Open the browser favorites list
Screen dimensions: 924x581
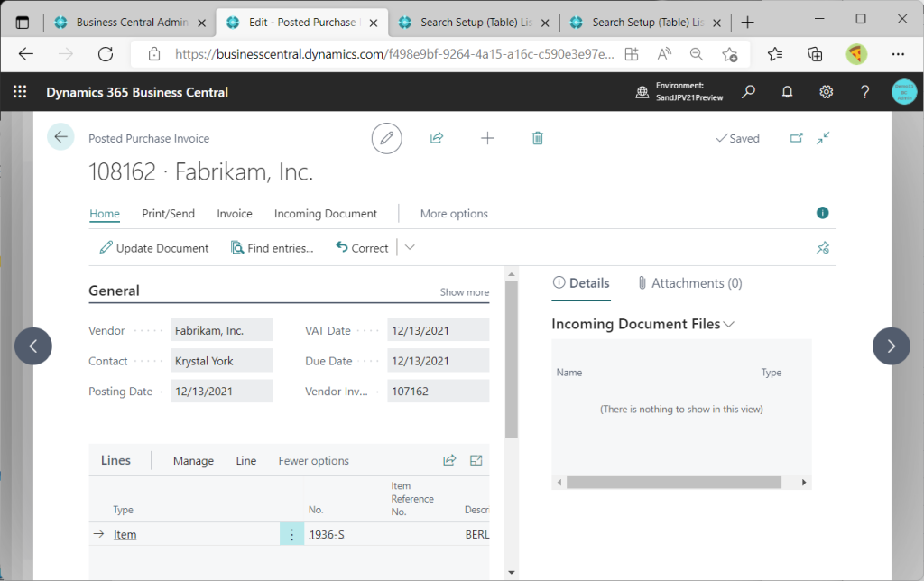[x=775, y=54]
